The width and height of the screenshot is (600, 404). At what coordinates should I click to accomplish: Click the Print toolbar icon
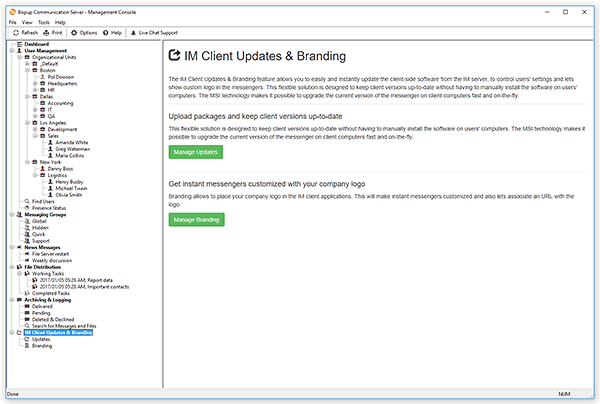[x=46, y=32]
